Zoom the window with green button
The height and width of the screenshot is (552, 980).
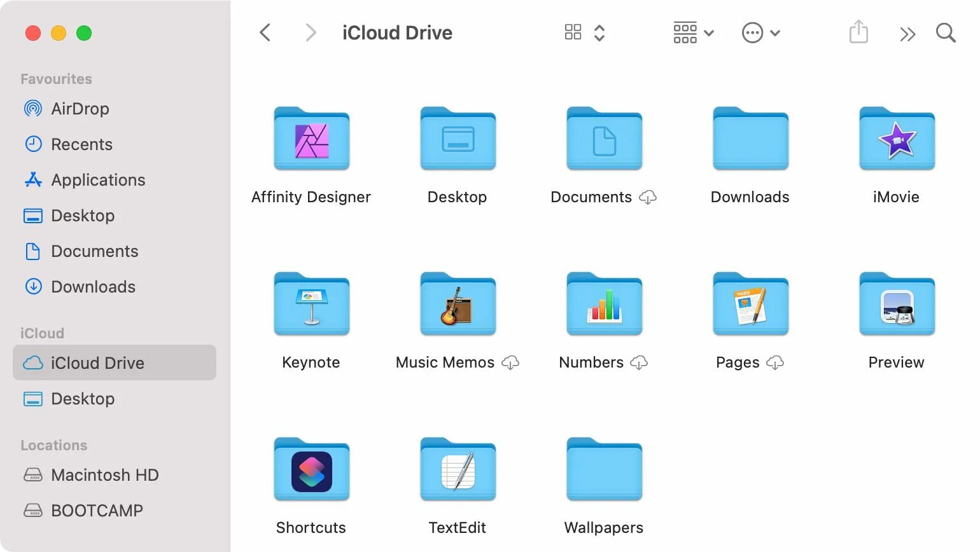[x=84, y=33]
